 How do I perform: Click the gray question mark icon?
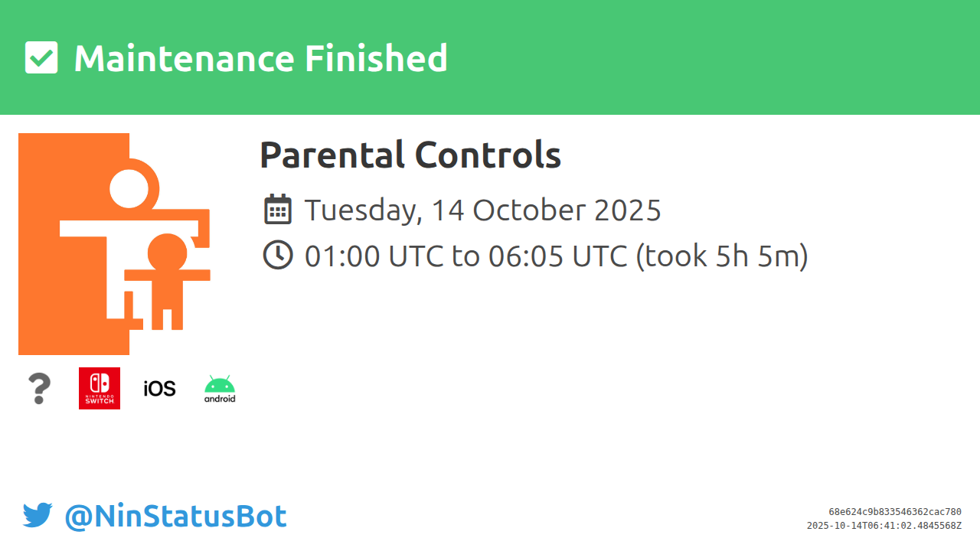tap(38, 389)
